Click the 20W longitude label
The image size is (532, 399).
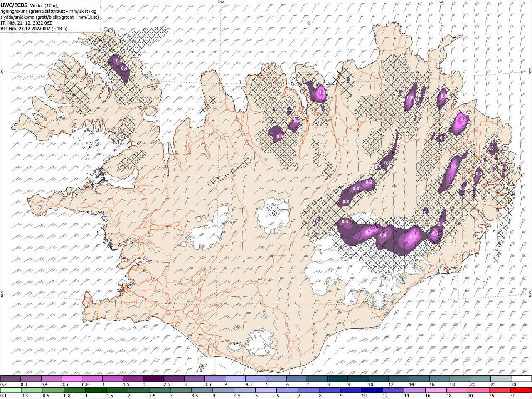[x=221, y=2]
